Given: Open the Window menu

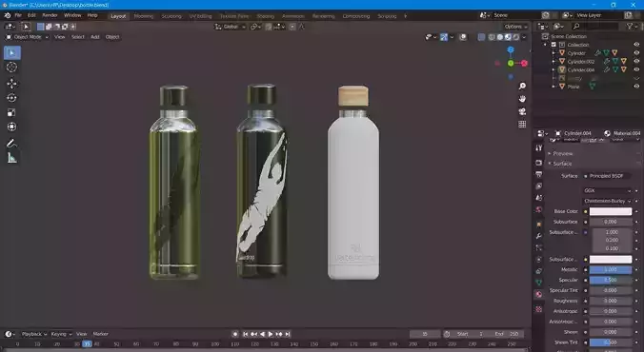Looking at the screenshot, I should click(72, 15).
